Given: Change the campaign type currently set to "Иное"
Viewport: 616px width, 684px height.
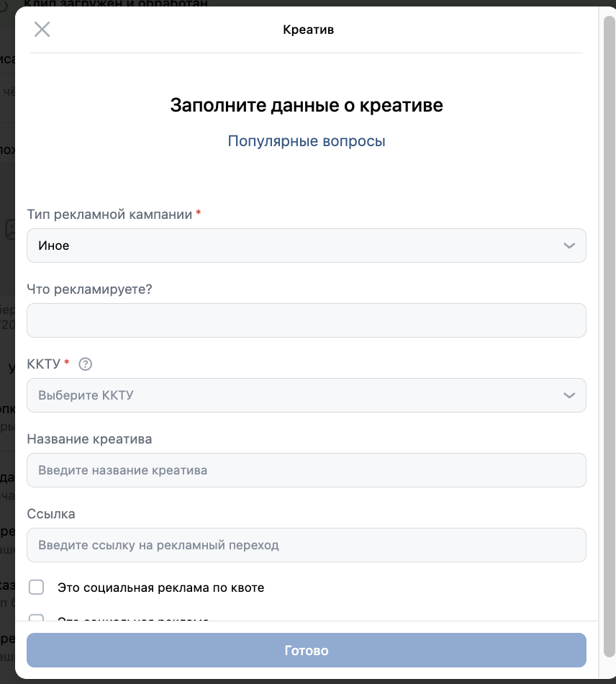Looking at the screenshot, I should pos(307,246).
